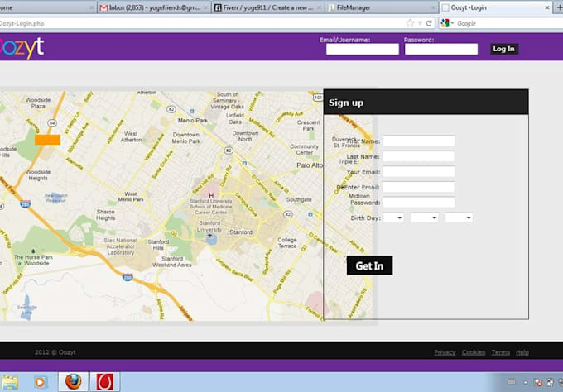563x392 pixels.
Task: Click the First Name input field
Action: (x=419, y=141)
